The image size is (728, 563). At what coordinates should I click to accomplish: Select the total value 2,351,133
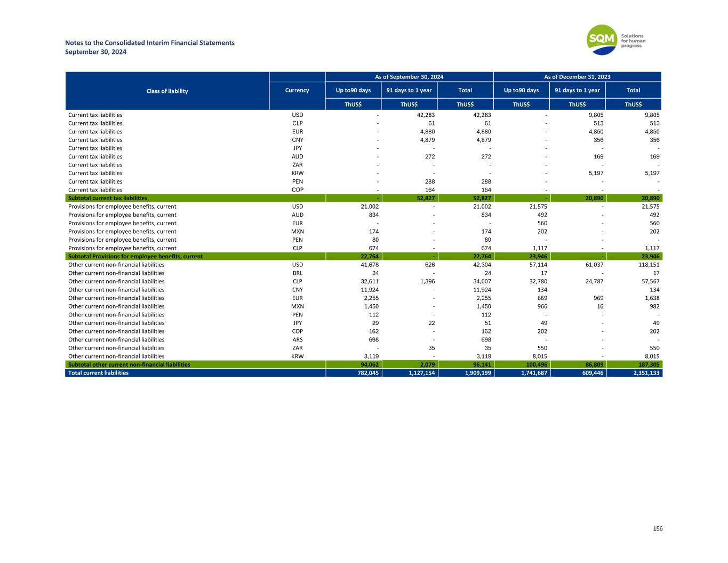[x=644, y=373]
